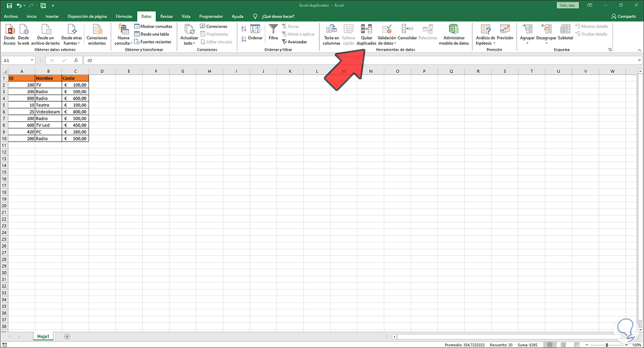
Task: Click the Save icon in quick access toolbar
Action: (x=9, y=5)
